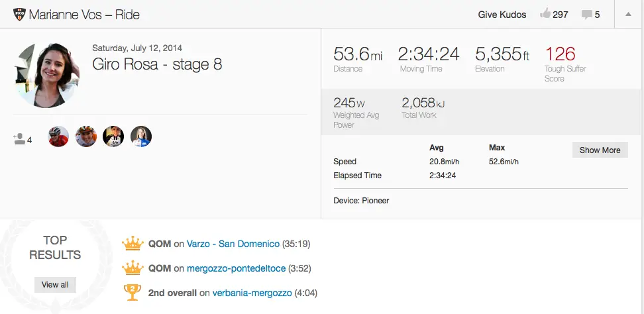Open the verbania-mergozzo segment link
Viewport: 644px width, 314px height.
pyautogui.click(x=252, y=293)
